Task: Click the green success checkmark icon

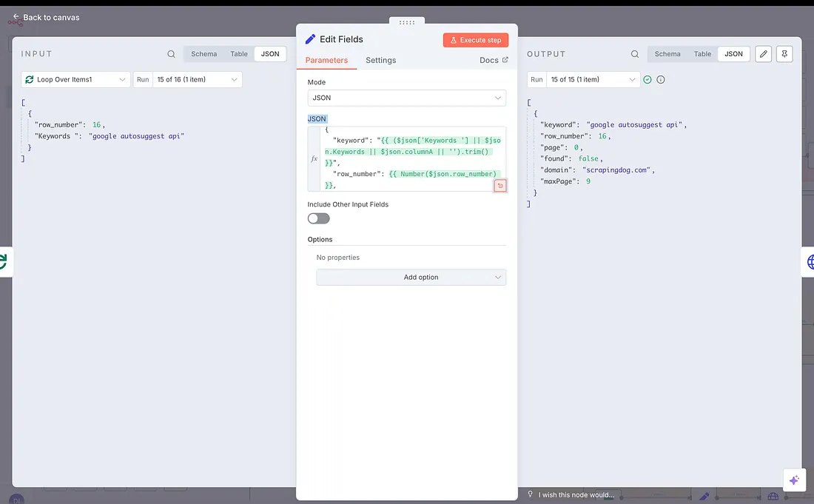Action: pos(647,80)
